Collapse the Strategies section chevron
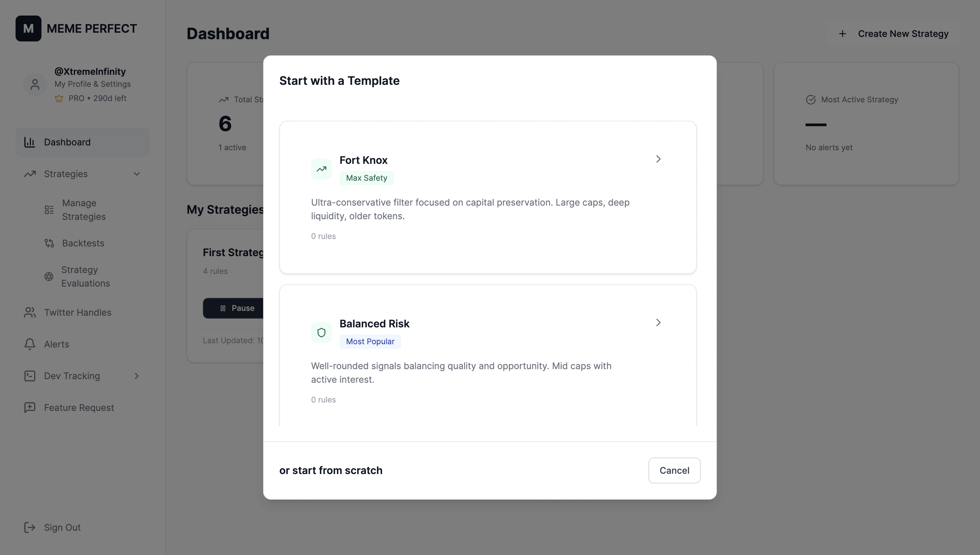 [136, 174]
